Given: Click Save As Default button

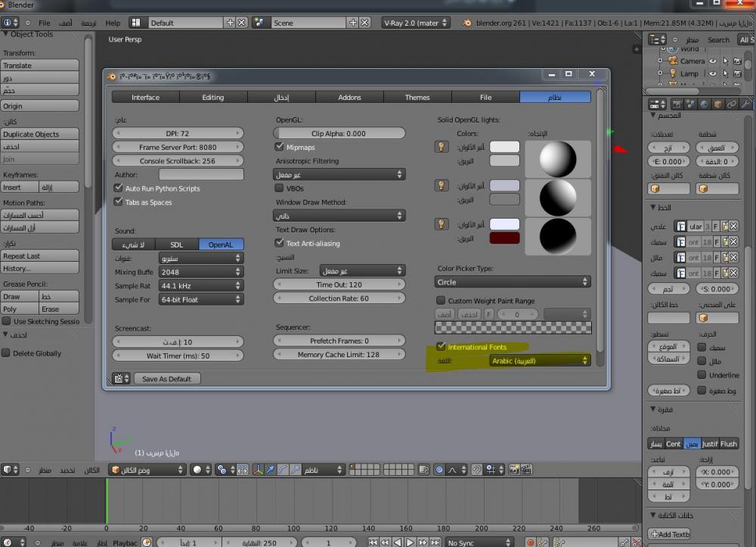Looking at the screenshot, I should [x=167, y=378].
